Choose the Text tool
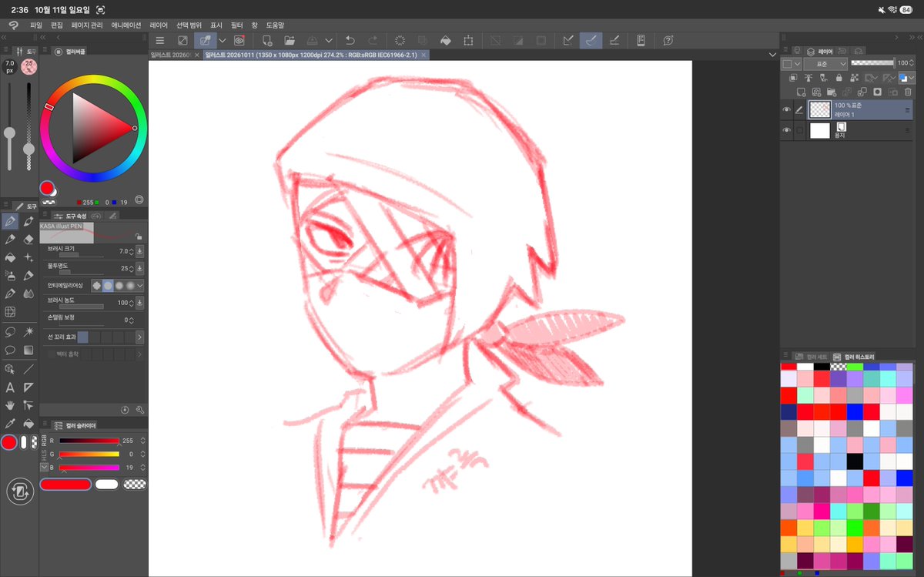924x577 pixels. pos(10,387)
